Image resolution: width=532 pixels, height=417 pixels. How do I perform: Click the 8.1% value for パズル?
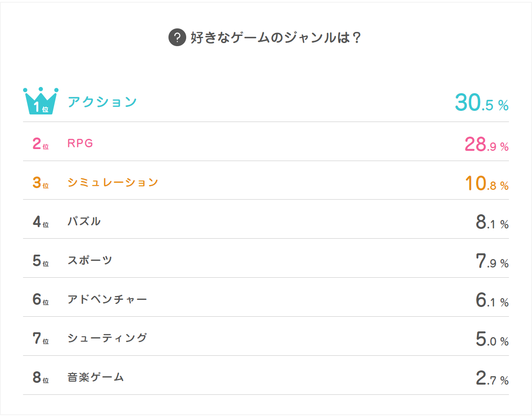[492, 222]
